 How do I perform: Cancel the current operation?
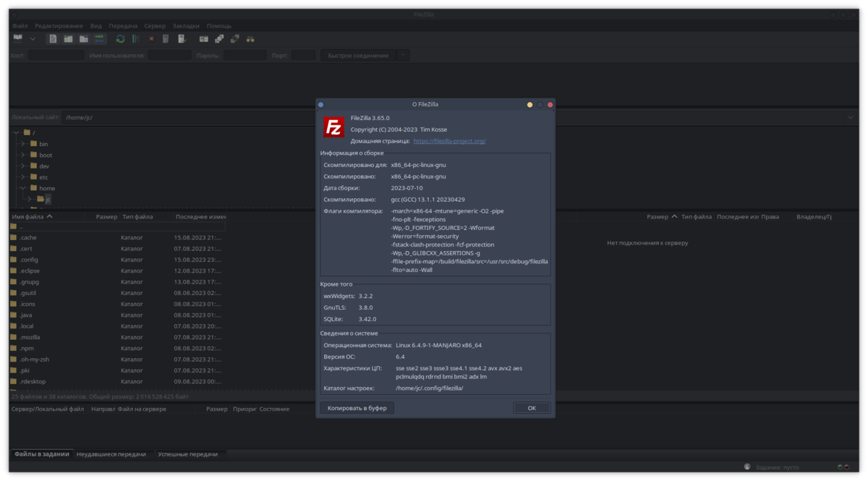click(x=150, y=38)
